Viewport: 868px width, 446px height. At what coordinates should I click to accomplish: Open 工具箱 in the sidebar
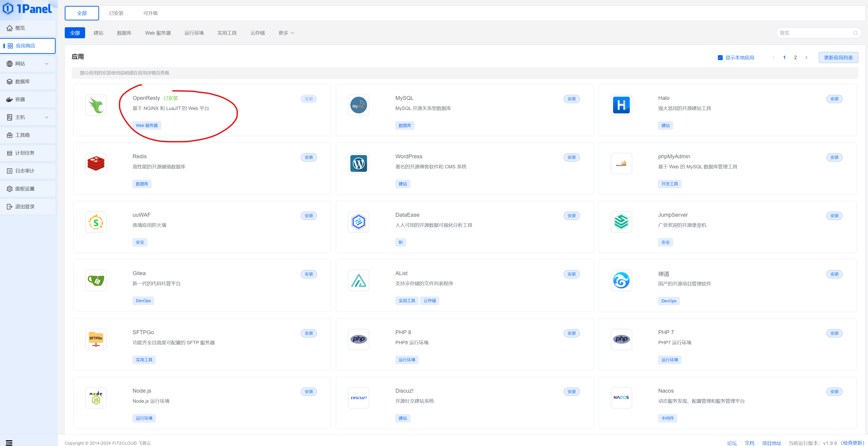[28, 135]
